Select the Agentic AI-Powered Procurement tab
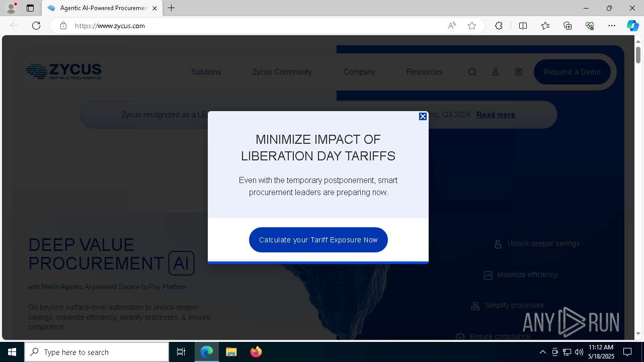644x362 pixels. click(103, 8)
